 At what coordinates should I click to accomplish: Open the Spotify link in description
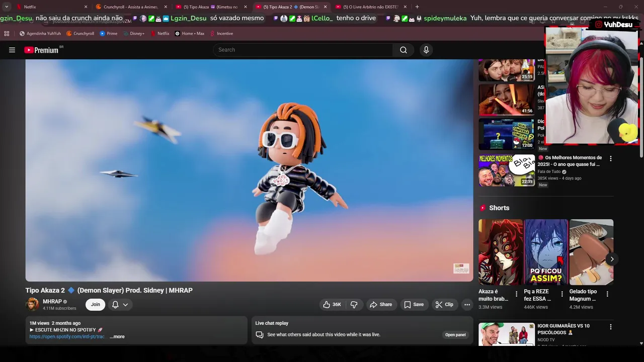(67, 337)
